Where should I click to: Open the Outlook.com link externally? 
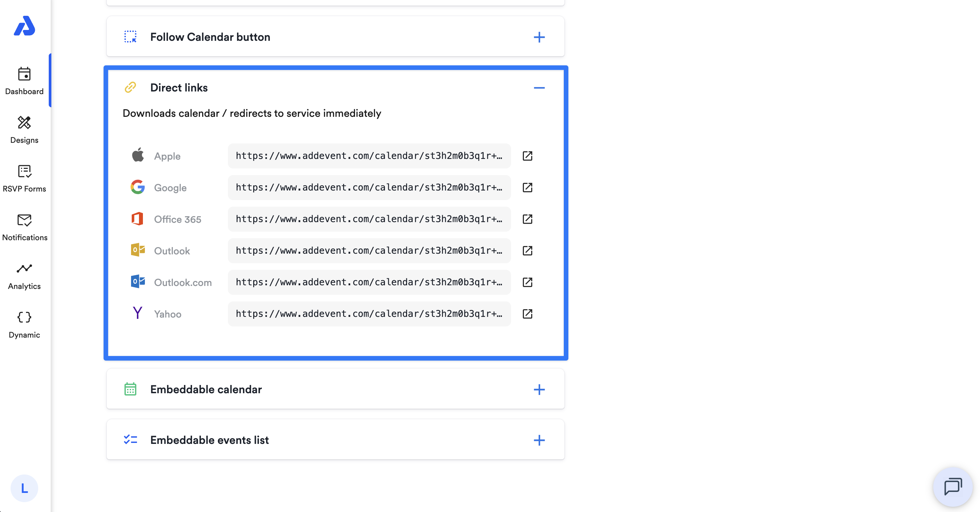pos(527,282)
